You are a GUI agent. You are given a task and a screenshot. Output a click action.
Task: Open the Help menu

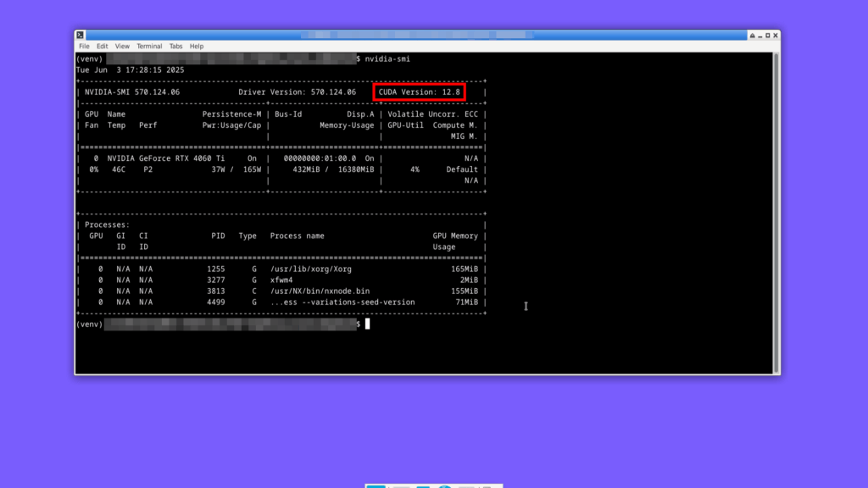click(197, 47)
